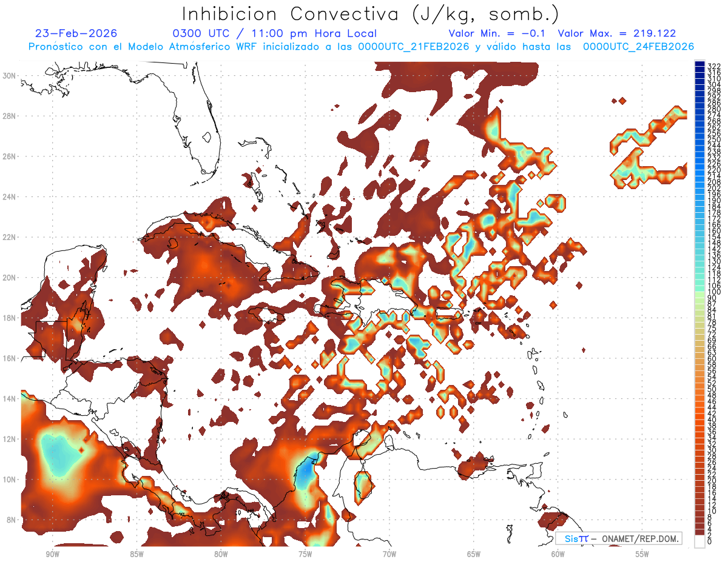This screenshot has width=728, height=562.
Task: Click the 20N latitude label
Action: (x=10, y=278)
